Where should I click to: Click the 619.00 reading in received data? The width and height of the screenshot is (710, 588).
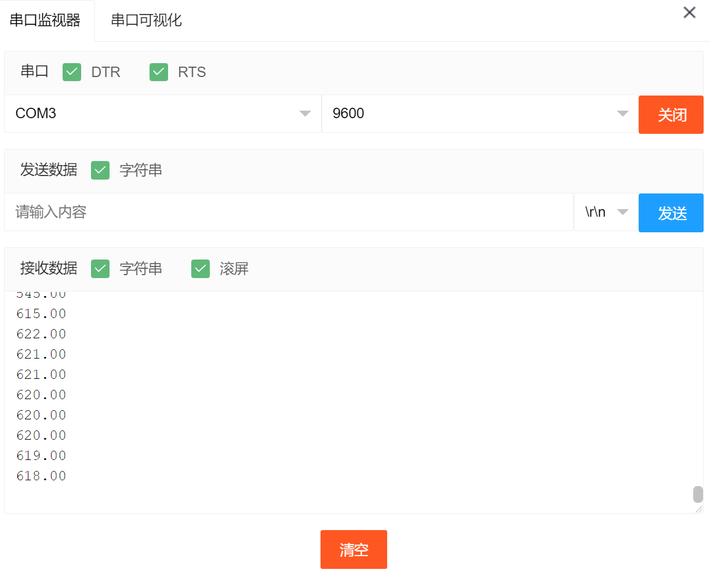(x=41, y=455)
